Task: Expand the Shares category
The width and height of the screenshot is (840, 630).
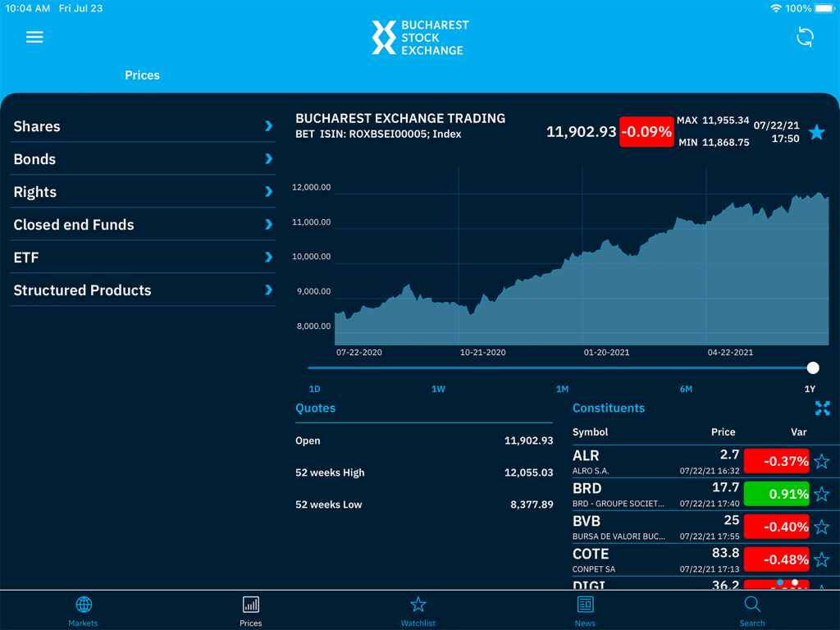Action: [x=143, y=126]
